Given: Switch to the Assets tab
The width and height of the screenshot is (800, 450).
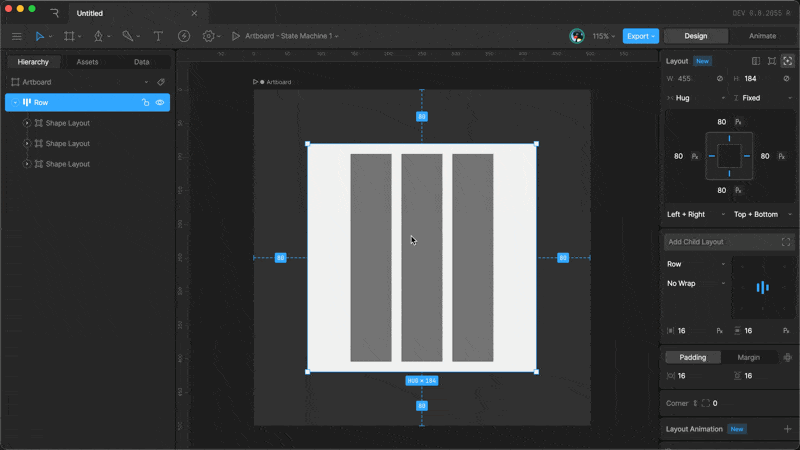Looking at the screenshot, I should [x=87, y=62].
